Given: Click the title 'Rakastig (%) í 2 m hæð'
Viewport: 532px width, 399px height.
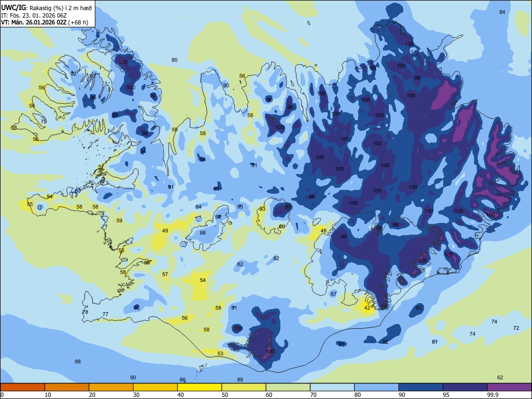Looking at the screenshot, I should pyautogui.click(x=61, y=8).
